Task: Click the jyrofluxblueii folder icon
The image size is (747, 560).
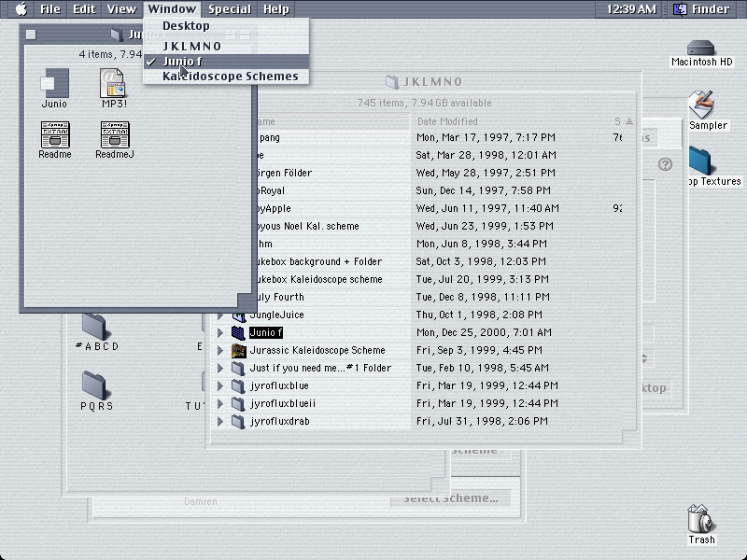Action: 238,404
